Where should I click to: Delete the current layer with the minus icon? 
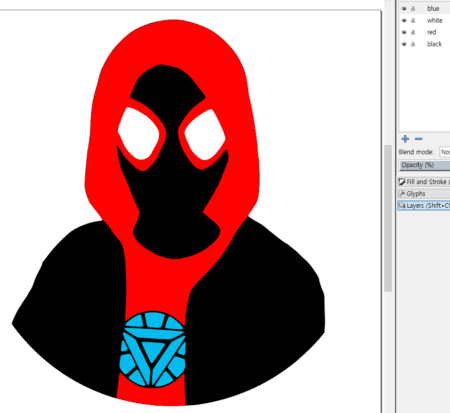pyautogui.click(x=419, y=139)
